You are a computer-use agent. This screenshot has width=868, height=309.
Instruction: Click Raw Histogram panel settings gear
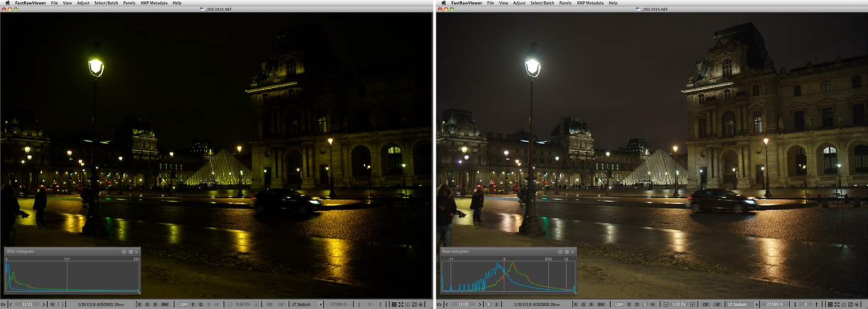(560, 251)
